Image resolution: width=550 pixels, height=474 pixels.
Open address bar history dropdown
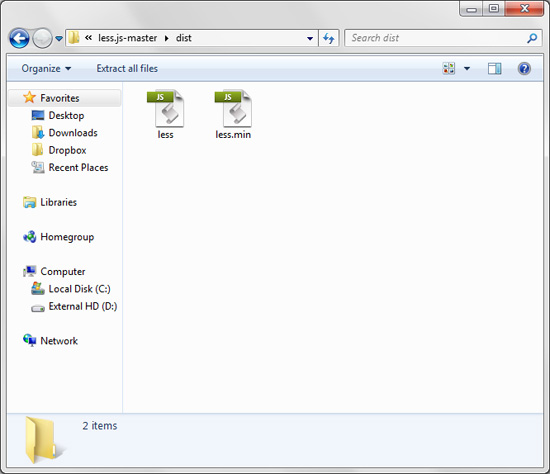pyautogui.click(x=310, y=38)
